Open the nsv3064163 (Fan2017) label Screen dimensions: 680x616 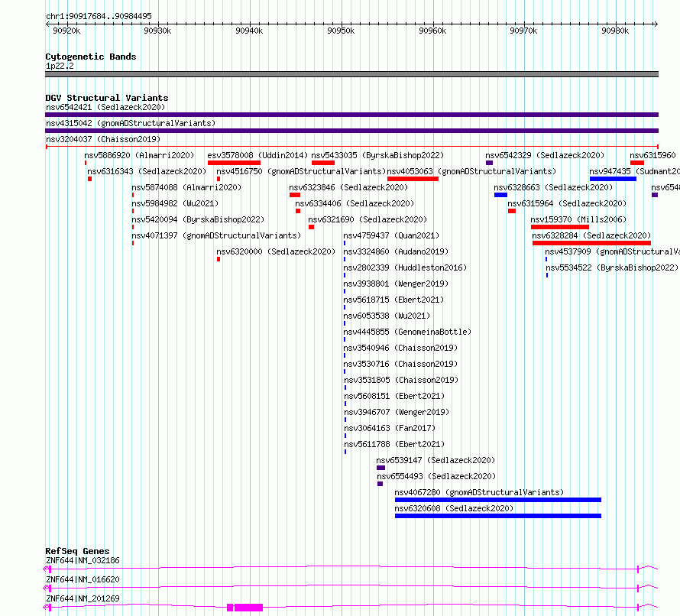tap(390, 428)
